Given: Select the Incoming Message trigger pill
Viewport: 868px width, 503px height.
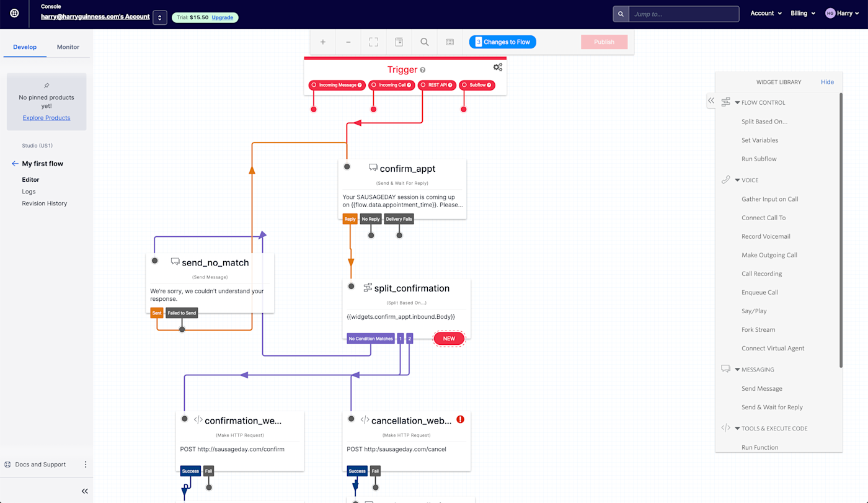Looking at the screenshot, I should point(337,85).
